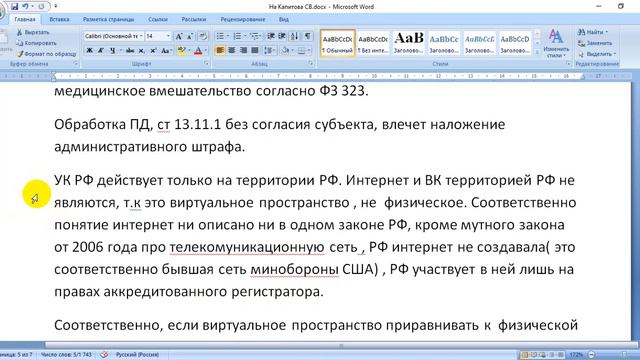
Task: Clear formatting of selected text
Action: coord(203,36)
